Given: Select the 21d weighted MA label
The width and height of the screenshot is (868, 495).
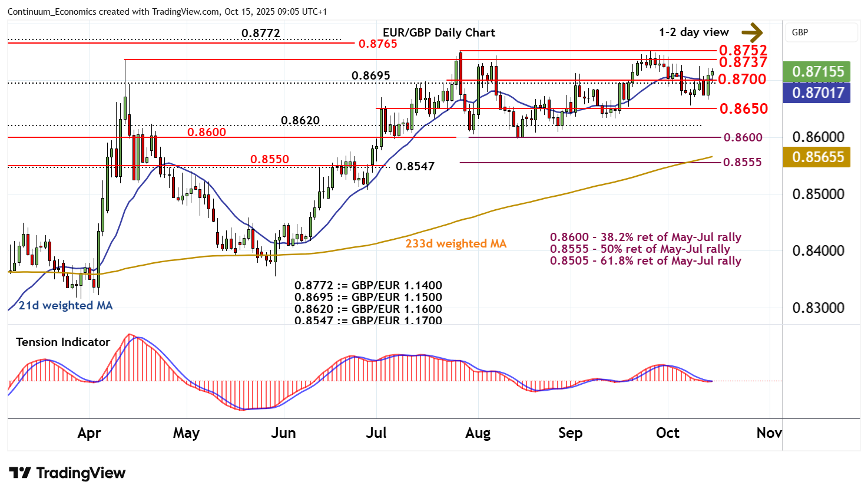Looking at the screenshot, I should (65, 305).
